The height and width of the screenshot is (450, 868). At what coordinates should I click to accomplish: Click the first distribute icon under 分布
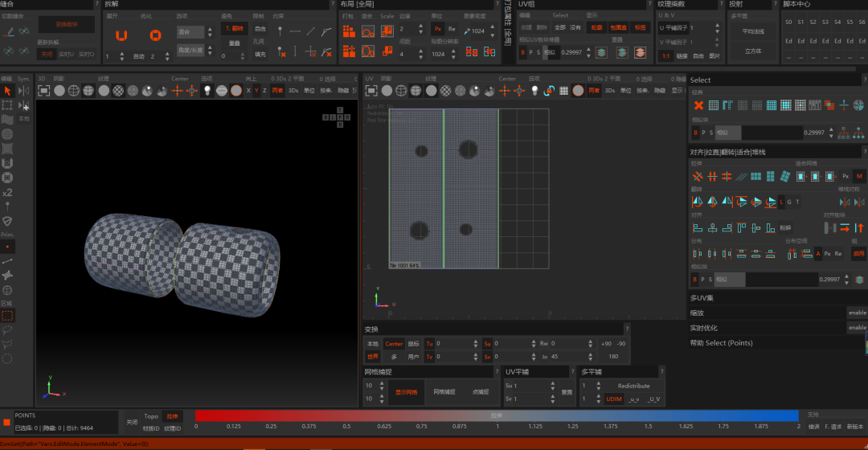click(x=698, y=253)
